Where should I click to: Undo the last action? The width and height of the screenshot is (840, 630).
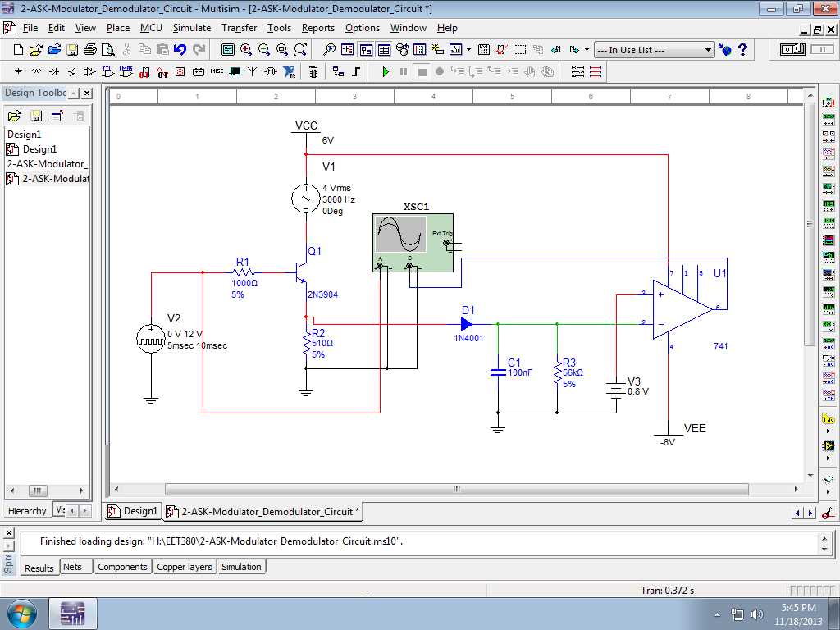point(180,50)
